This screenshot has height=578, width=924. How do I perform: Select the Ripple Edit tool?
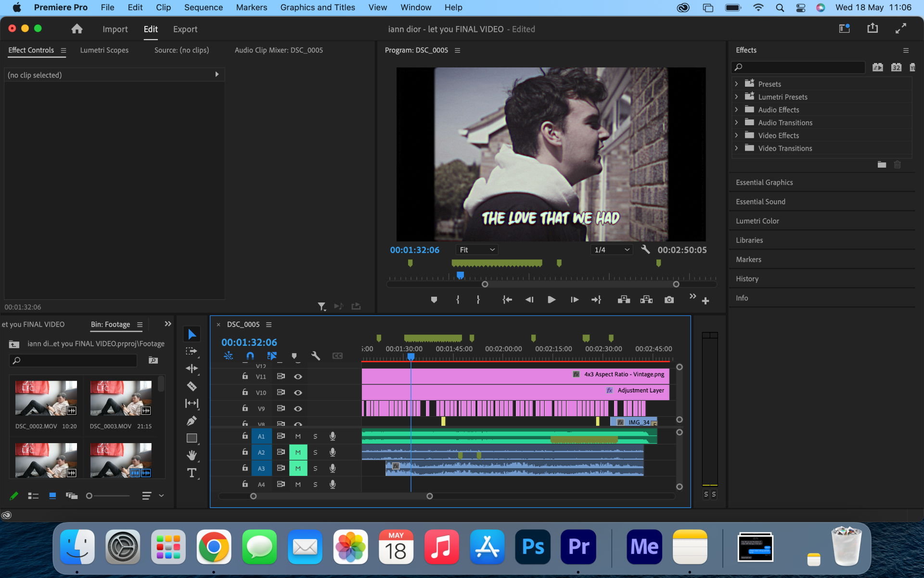(192, 369)
